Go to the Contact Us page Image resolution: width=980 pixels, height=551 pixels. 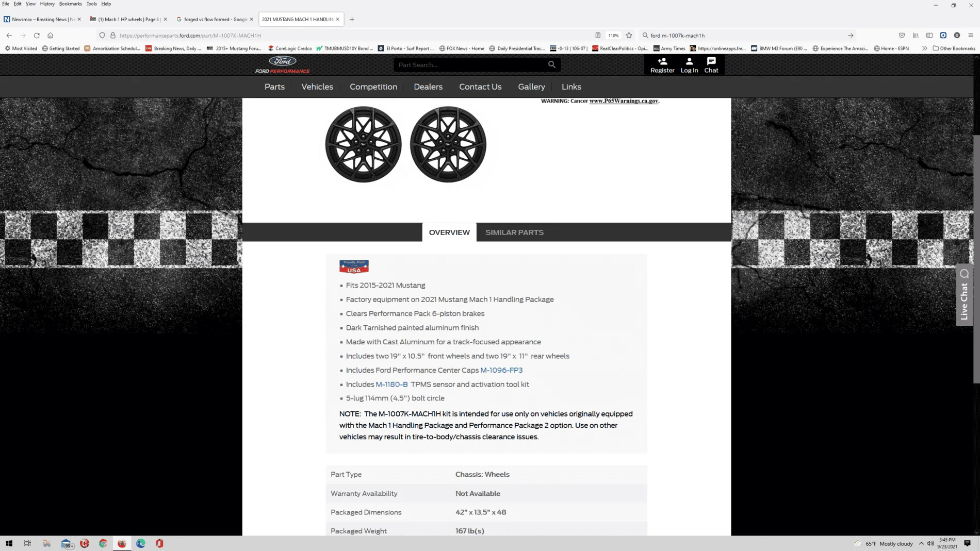480,87
